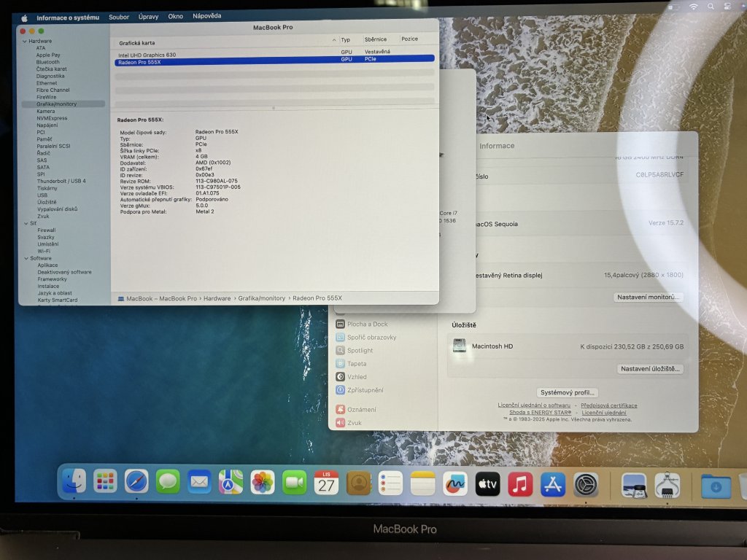Click Nastavení úložiště button
This screenshot has width=747, height=560.
tap(650, 369)
